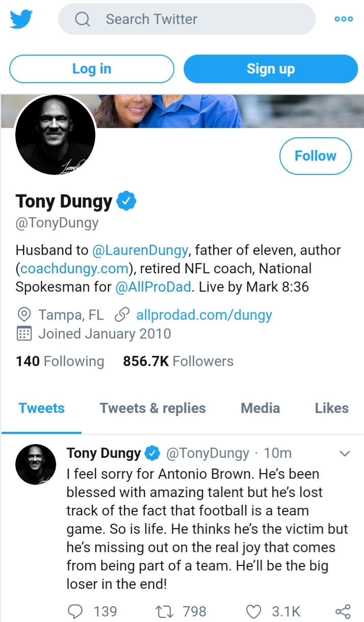364x622 pixels.
Task: Open the @LaurenDungy profile link
Action: pyautogui.click(x=141, y=250)
